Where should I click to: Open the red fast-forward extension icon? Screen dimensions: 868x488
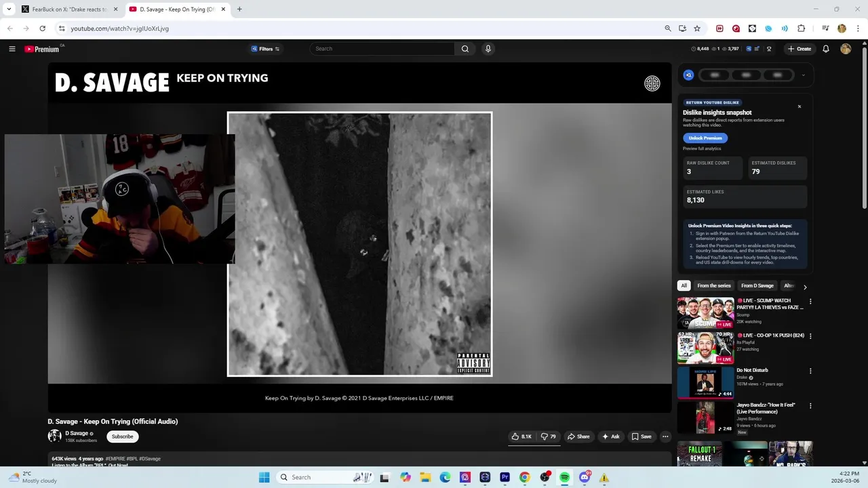pos(719,28)
